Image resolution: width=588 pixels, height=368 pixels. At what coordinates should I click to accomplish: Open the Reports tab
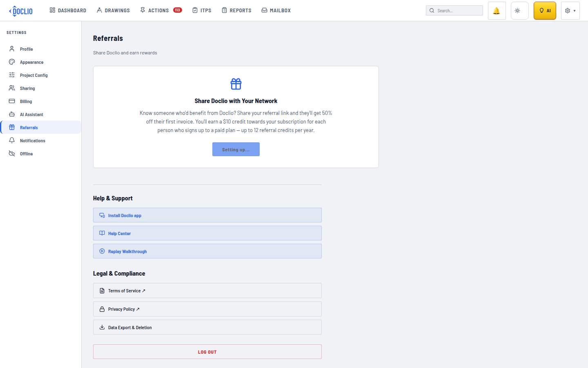click(x=236, y=10)
